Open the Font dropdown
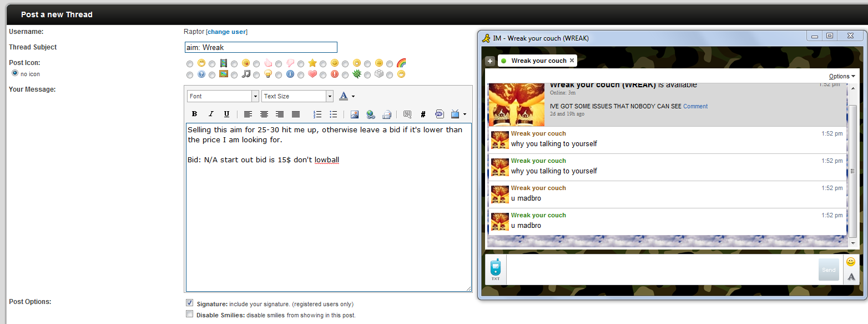 coord(223,96)
